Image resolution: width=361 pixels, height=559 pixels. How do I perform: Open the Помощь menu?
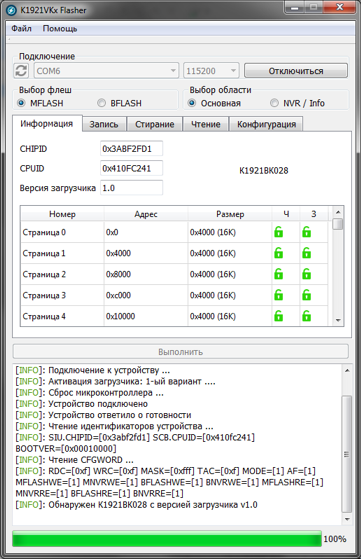coord(60,28)
